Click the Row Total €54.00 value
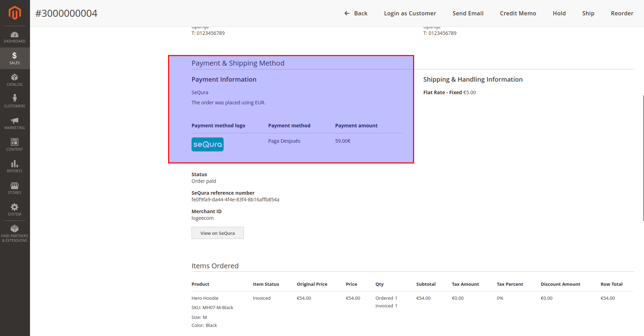The image size is (644, 336). click(x=608, y=298)
